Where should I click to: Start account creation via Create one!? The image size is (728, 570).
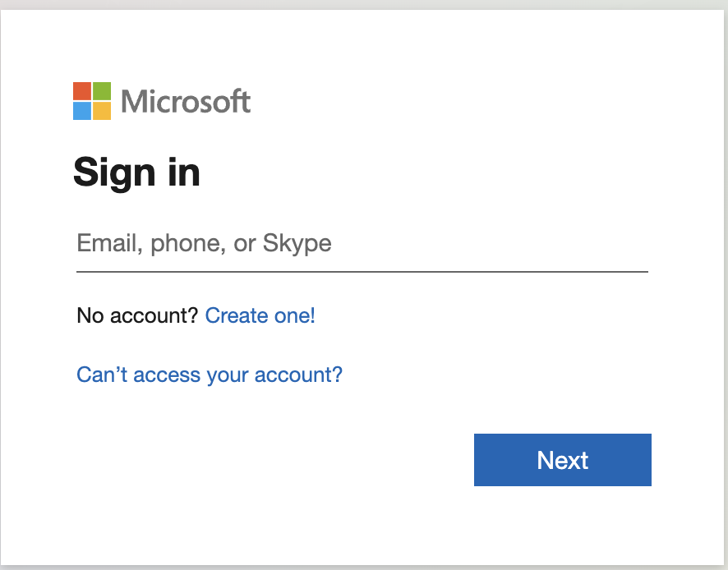tap(260, 315)
